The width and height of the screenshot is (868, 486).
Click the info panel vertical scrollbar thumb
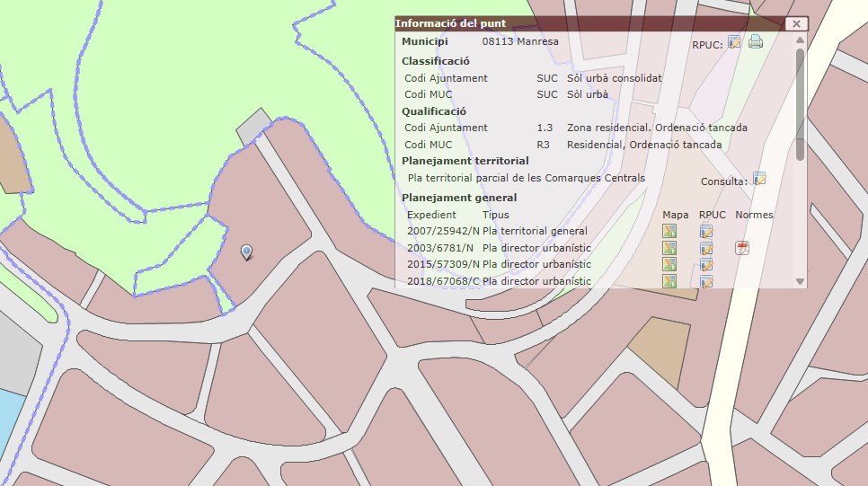point(800,103)
